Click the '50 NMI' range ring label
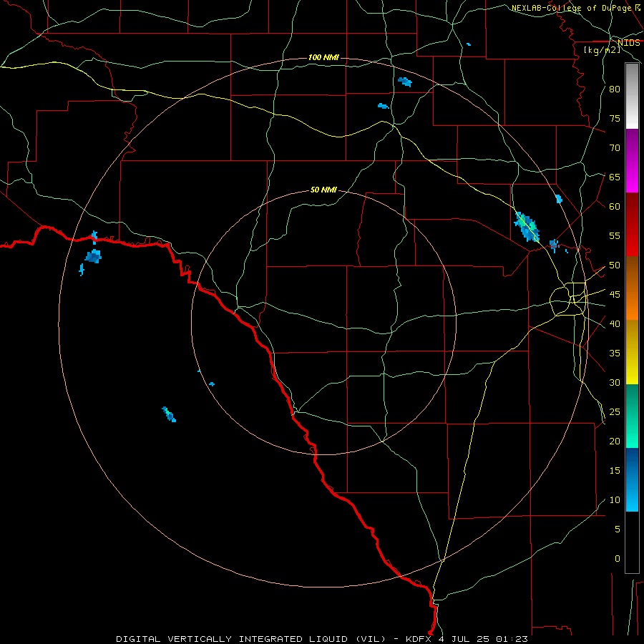644x644 pixels. (323, 190)
